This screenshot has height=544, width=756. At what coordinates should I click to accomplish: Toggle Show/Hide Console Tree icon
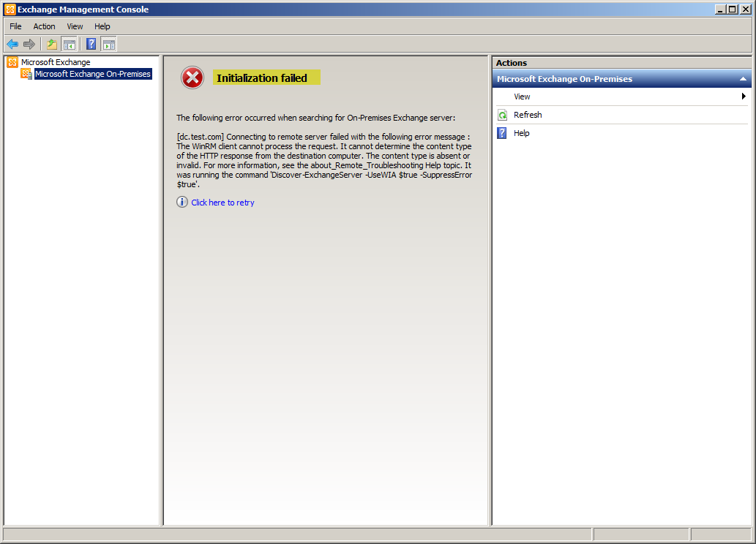point(70,45)
